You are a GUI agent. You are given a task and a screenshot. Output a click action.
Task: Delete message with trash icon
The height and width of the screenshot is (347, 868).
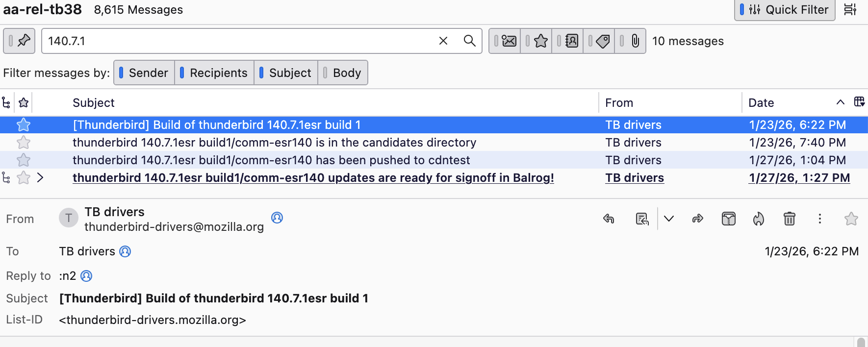click(789, 219)
